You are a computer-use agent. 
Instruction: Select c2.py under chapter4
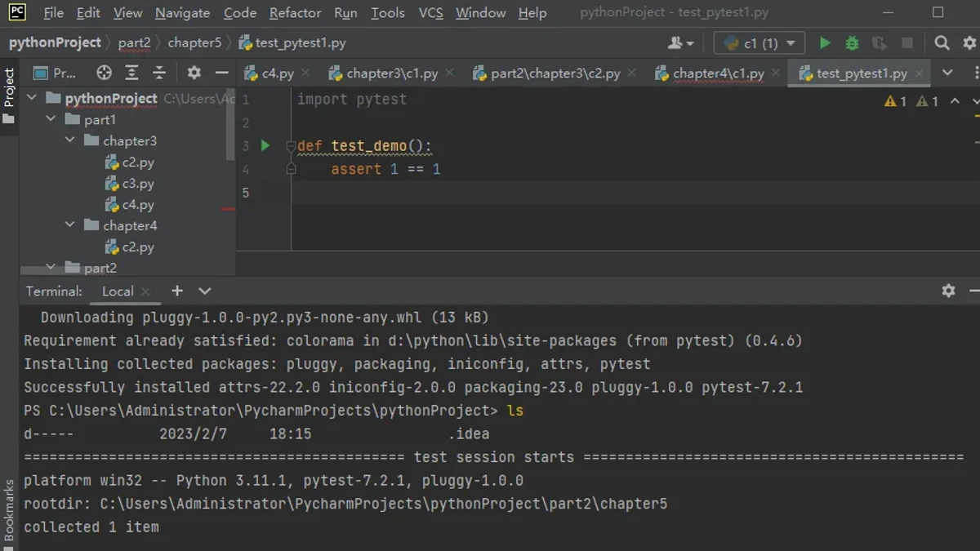click(x=129, y=247)
